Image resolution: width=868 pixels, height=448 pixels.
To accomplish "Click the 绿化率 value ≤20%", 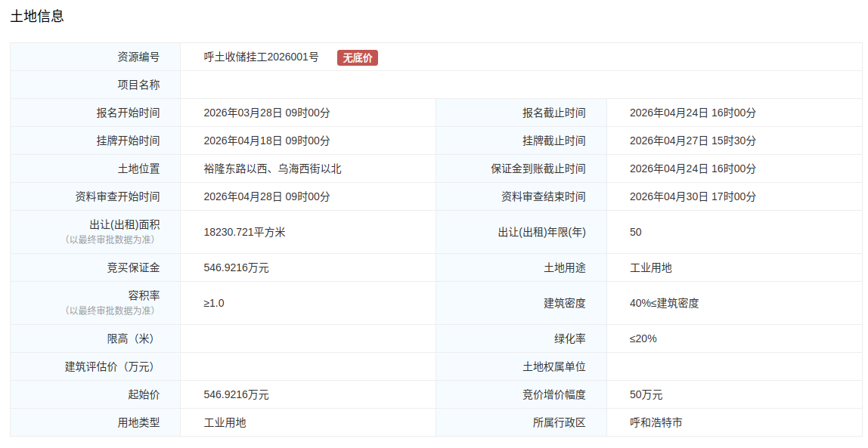I will click(643, 339).
